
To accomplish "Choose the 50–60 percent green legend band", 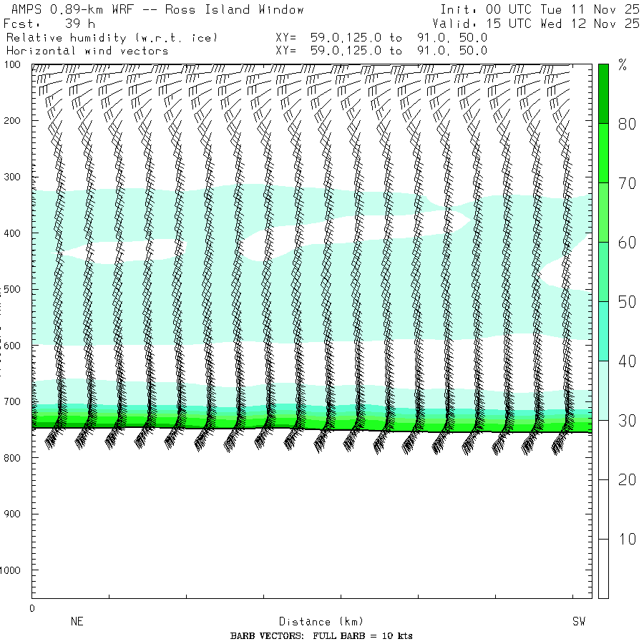I will 603,271.
